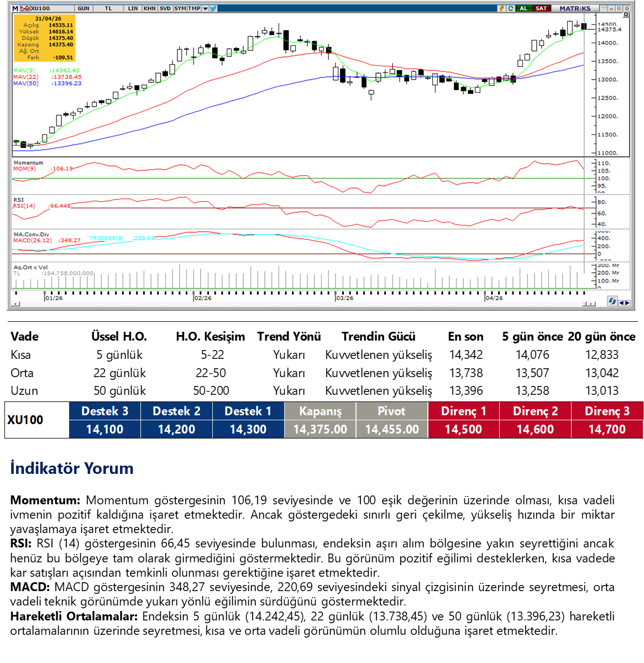Click the M logo icon
Screen dimensions: 644x663
click(x=15, y=8)
